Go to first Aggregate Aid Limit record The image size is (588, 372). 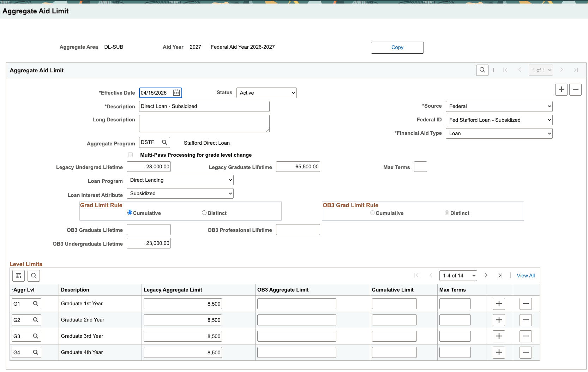[x=505, y=70]
